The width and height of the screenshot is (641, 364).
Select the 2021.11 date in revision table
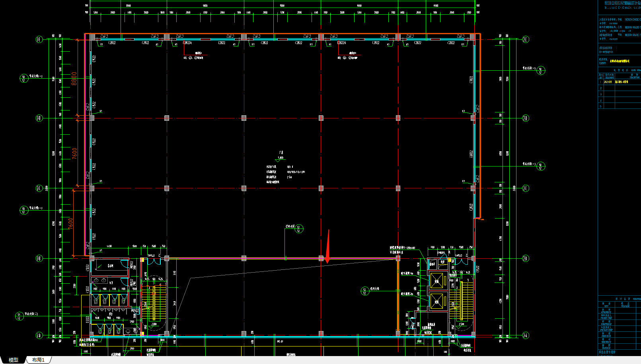tap(608, 82)
